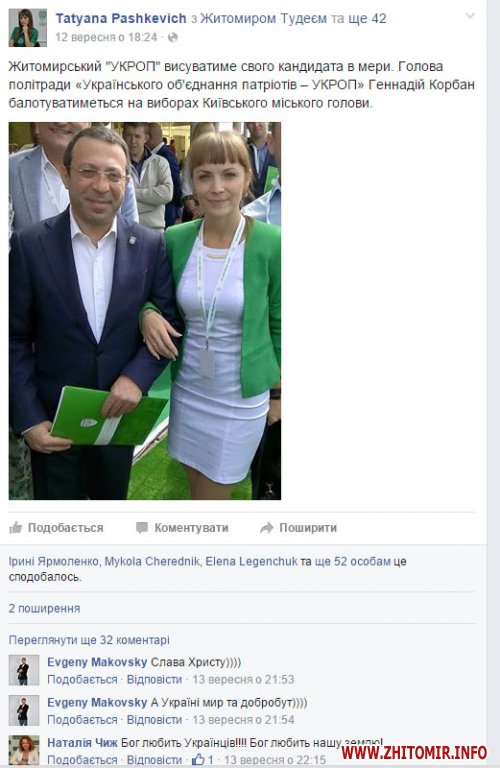The image size is (500, 768).
Task: Click the share arrow icon
Action: [x=266, y=528]
